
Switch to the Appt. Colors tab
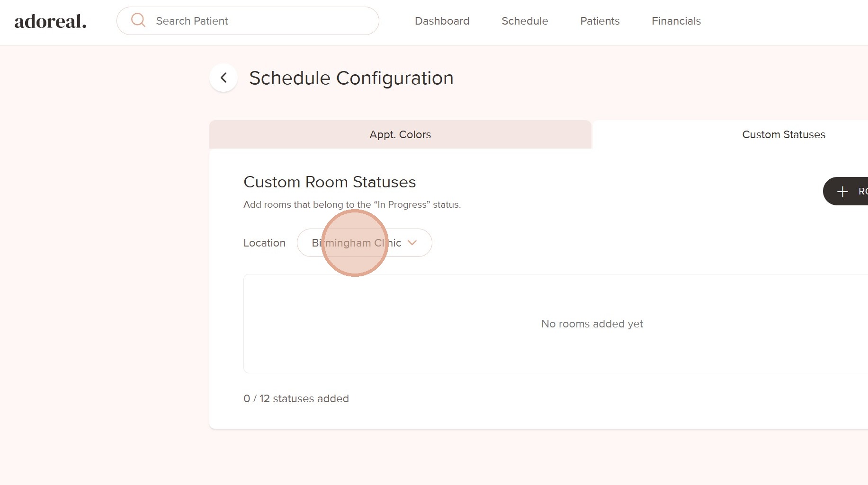[400, 134]
